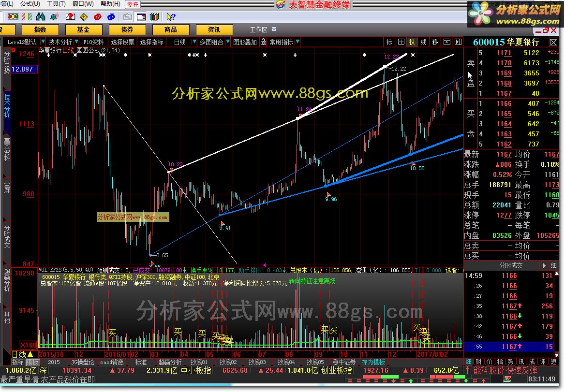
Task: Switch to the 分时走势 side tab
Action: [x=7, y=62]
